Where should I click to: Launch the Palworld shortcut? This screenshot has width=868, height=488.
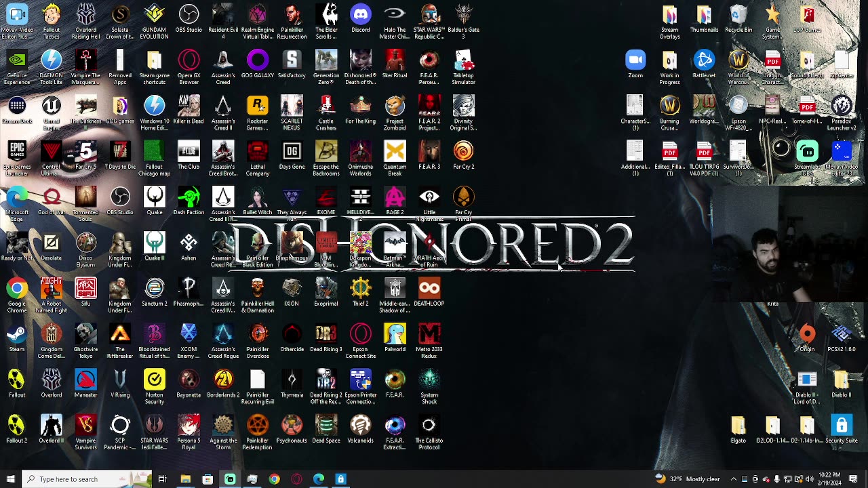pyautogui.click(x=395, y=337)
